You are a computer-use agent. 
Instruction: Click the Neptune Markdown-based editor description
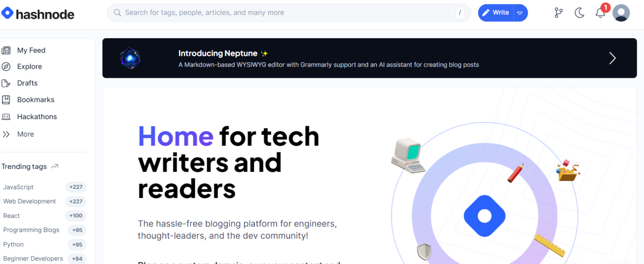[329, 65]
